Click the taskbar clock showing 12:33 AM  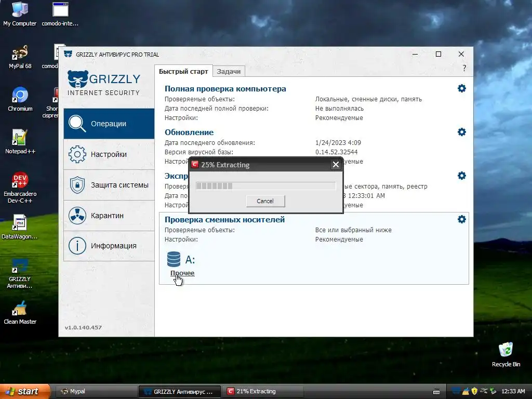pos(513,391)
